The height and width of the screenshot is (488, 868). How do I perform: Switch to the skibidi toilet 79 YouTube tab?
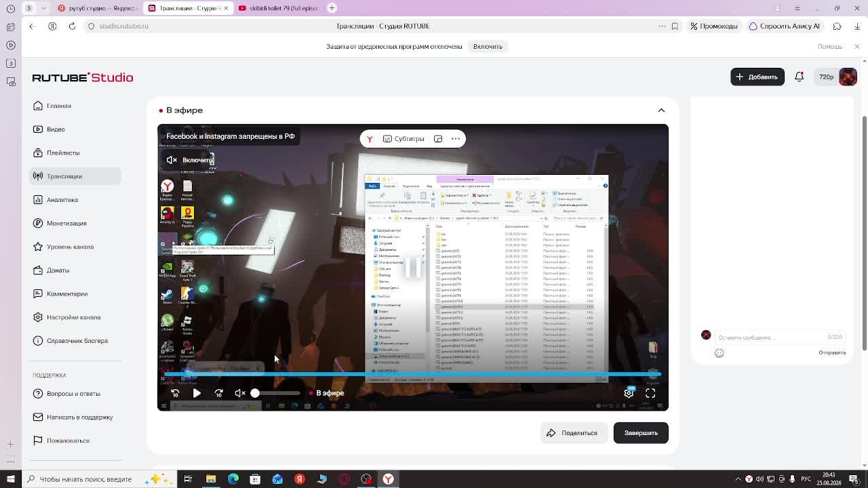(279, 8)
